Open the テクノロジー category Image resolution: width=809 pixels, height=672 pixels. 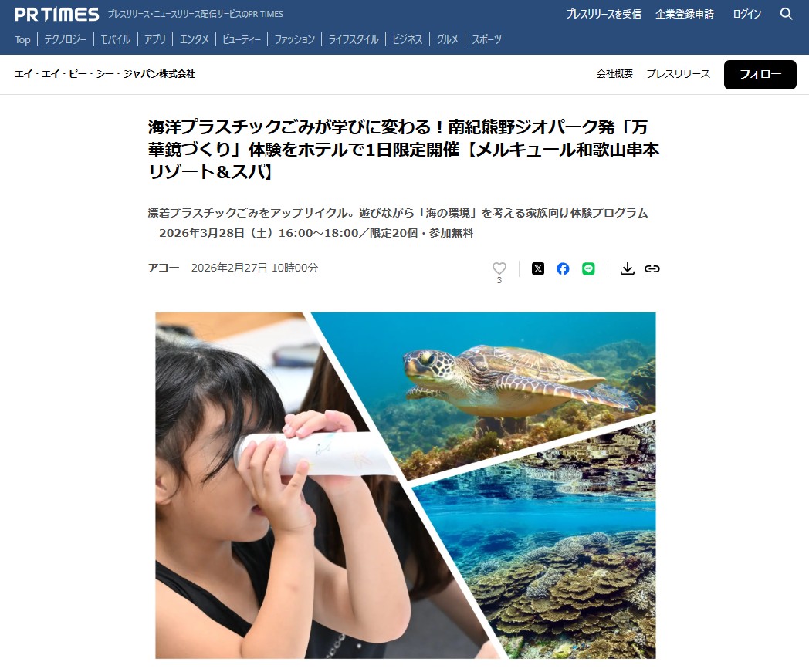tap(66, 39)
